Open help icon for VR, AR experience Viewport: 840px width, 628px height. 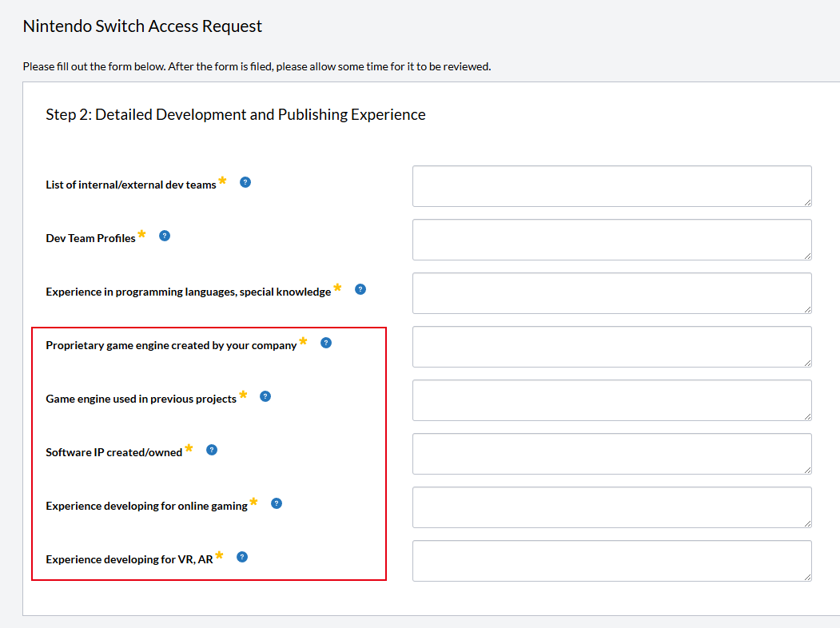(x=242, y=558)
